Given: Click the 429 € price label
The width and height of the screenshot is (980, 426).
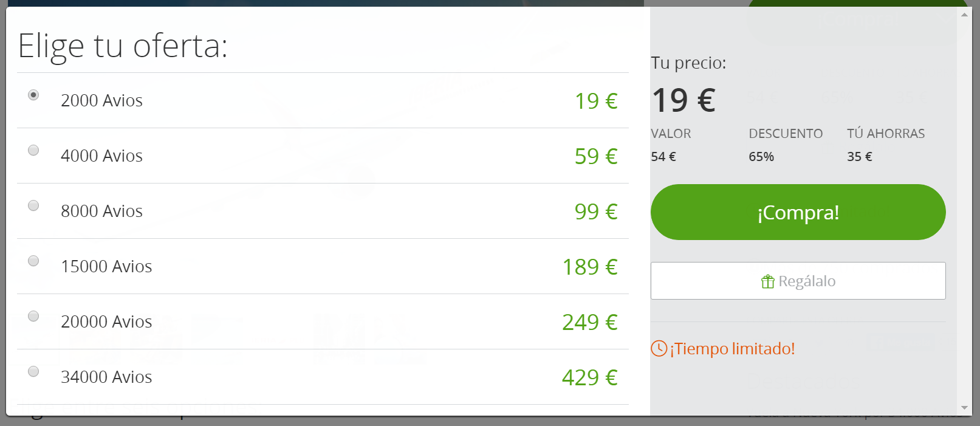Looking at the screenshot, I should click(x=589, y=377).
